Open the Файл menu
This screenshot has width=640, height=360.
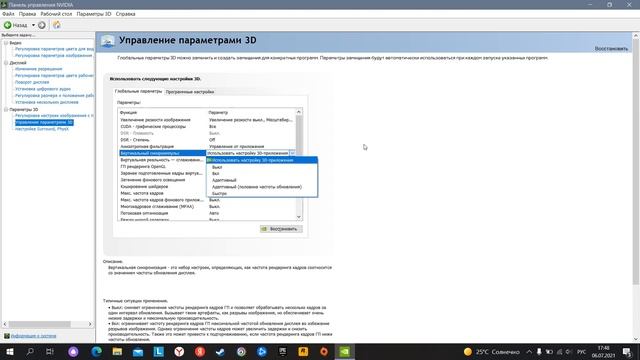[x=8, y=14]
